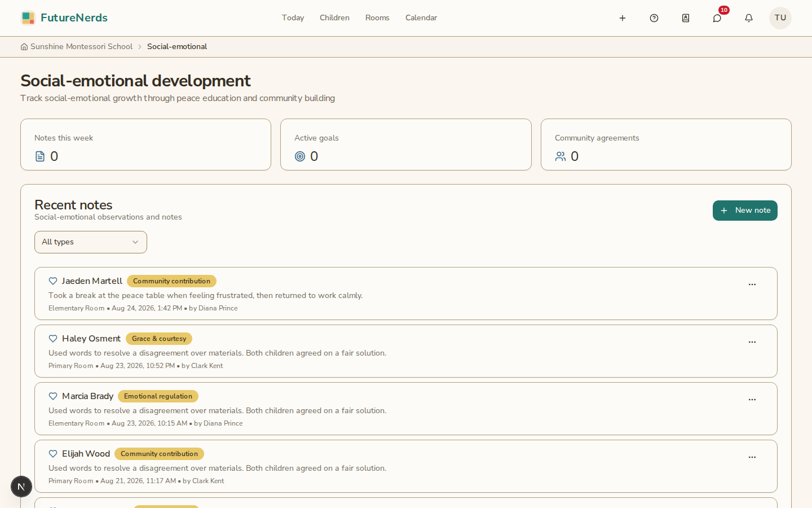Go to the Children menu item

(334, 18)
